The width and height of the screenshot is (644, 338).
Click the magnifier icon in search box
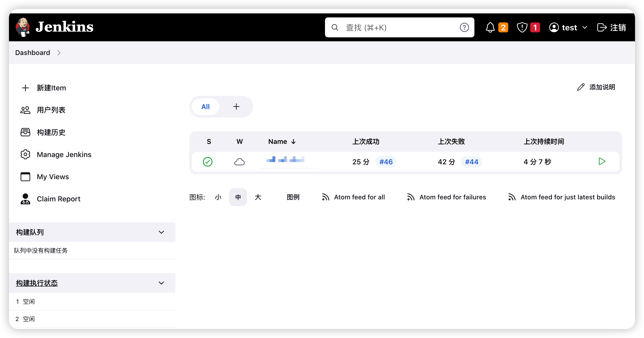click(335, 27)
